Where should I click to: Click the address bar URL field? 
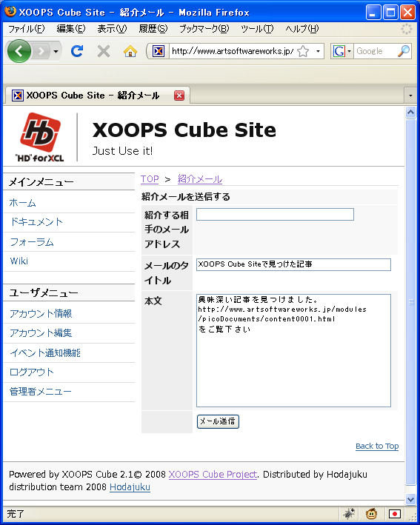(x=233, y=51)
